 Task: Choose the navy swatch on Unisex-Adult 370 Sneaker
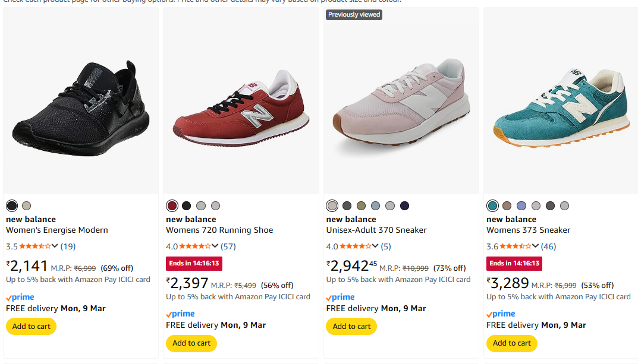coord(404,206)
